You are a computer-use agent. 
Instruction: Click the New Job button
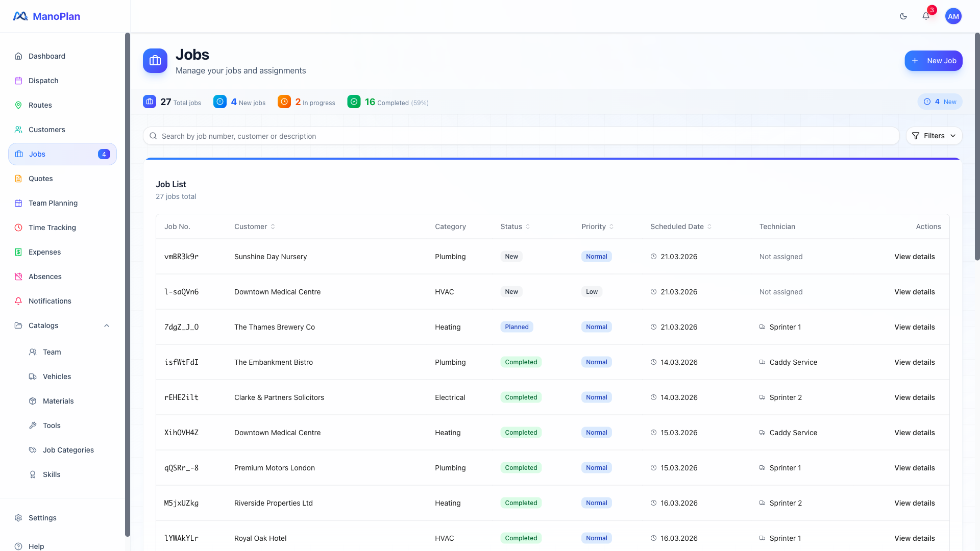(933, 61)
